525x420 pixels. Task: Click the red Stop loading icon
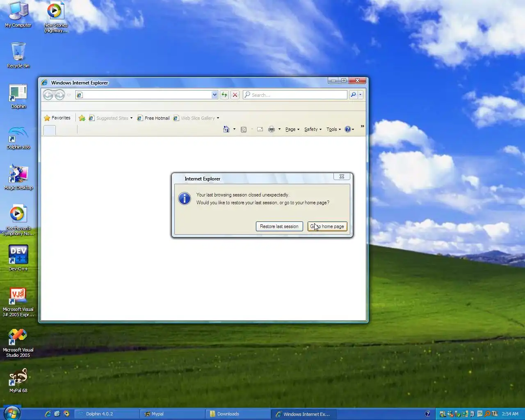(x=235, y=95)
